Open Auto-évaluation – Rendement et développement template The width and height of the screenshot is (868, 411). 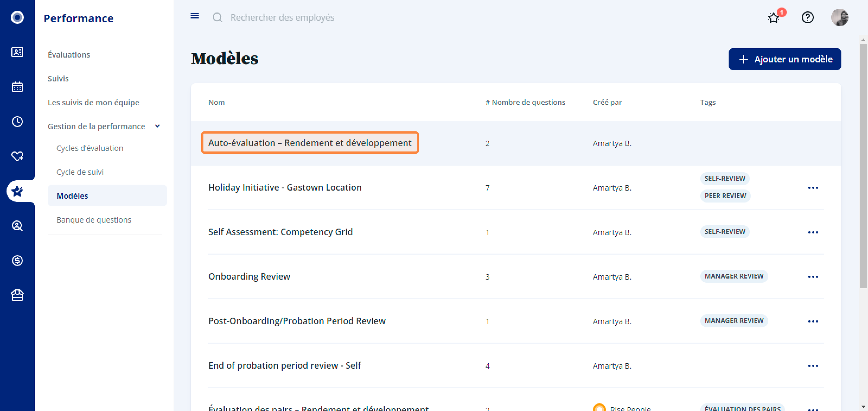(310, 143)
